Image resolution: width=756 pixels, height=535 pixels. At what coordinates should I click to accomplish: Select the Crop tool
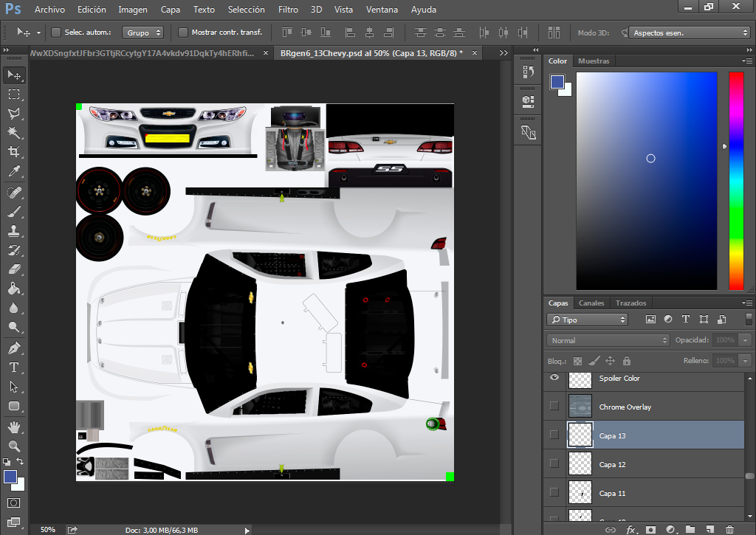[14, 152]
